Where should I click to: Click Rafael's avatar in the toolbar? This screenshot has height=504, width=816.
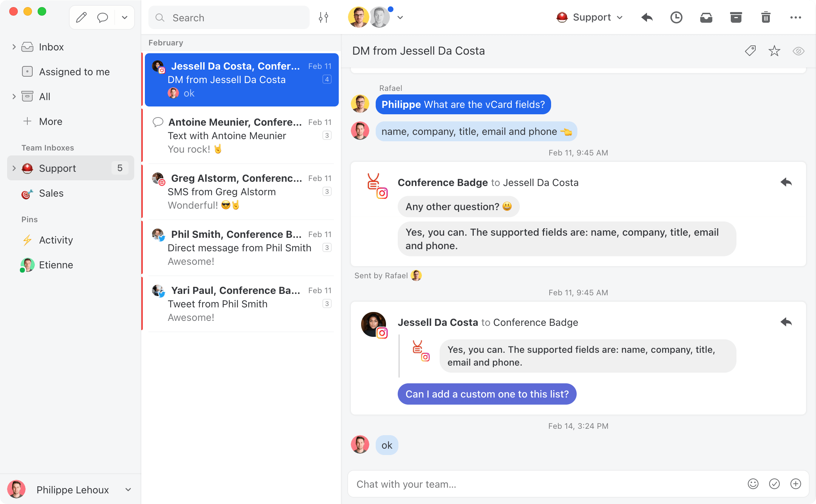click(358, 17)
